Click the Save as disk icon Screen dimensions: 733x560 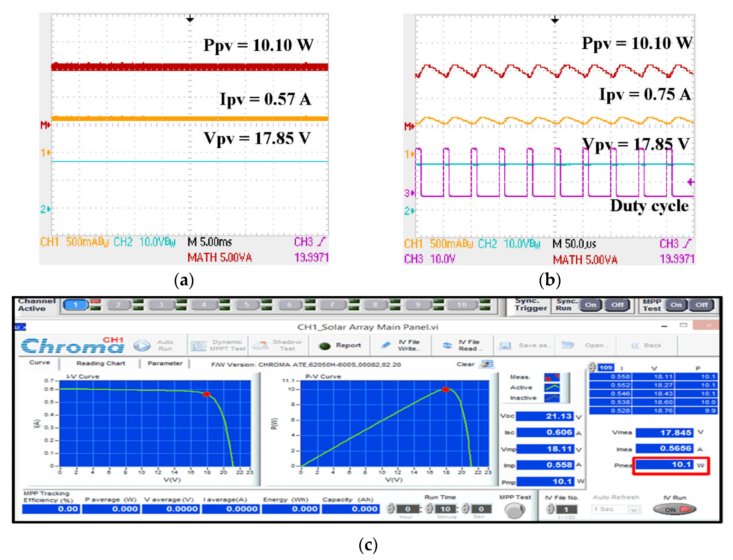click(505, 345)
